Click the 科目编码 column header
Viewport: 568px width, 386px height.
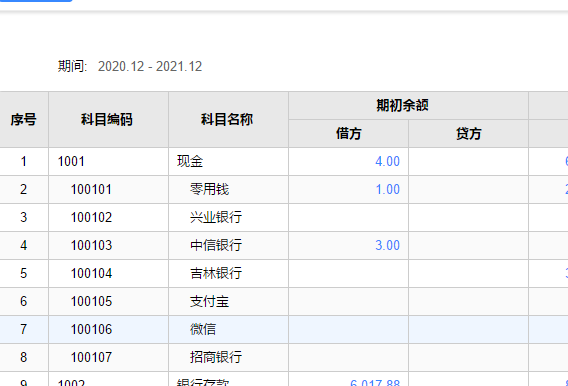[x=107, y=119]
